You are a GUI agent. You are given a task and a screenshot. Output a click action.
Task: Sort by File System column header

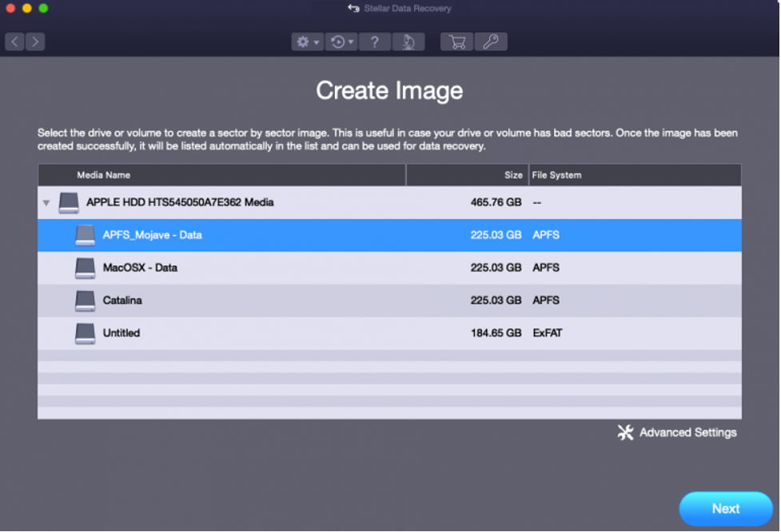557,175
